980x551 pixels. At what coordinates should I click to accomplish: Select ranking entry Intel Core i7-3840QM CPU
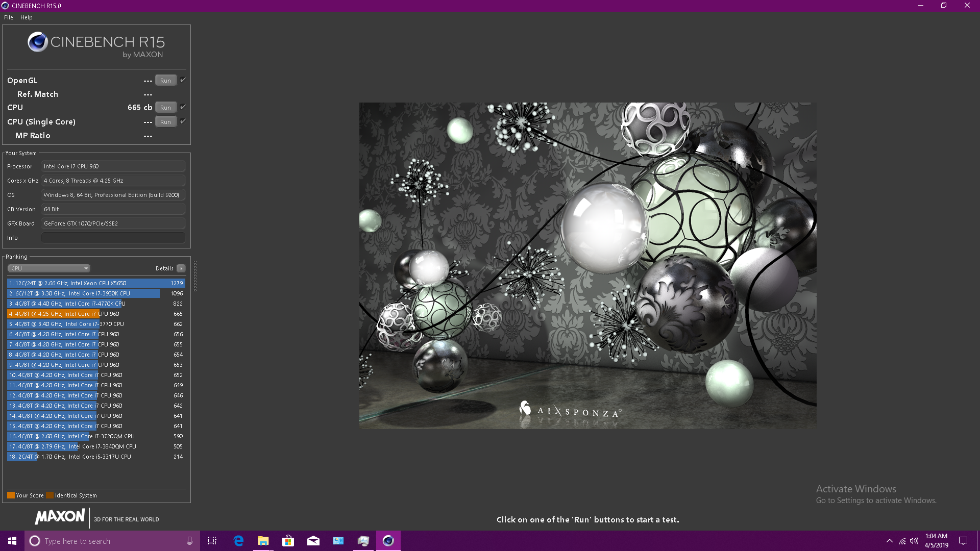96,446
